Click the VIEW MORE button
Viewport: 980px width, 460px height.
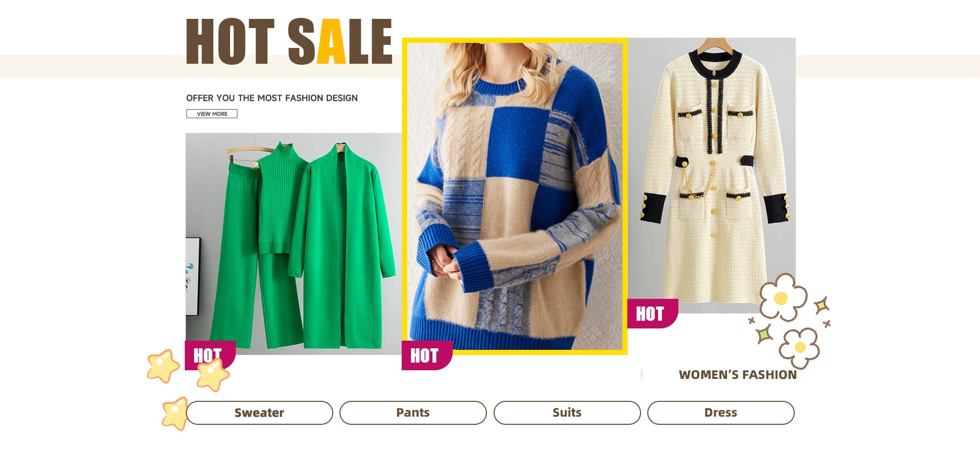click(x=212, y=114)
